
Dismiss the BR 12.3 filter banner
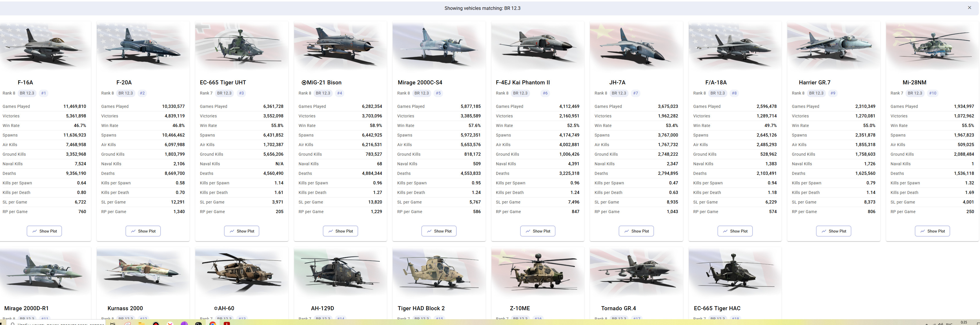pos(969,8)
